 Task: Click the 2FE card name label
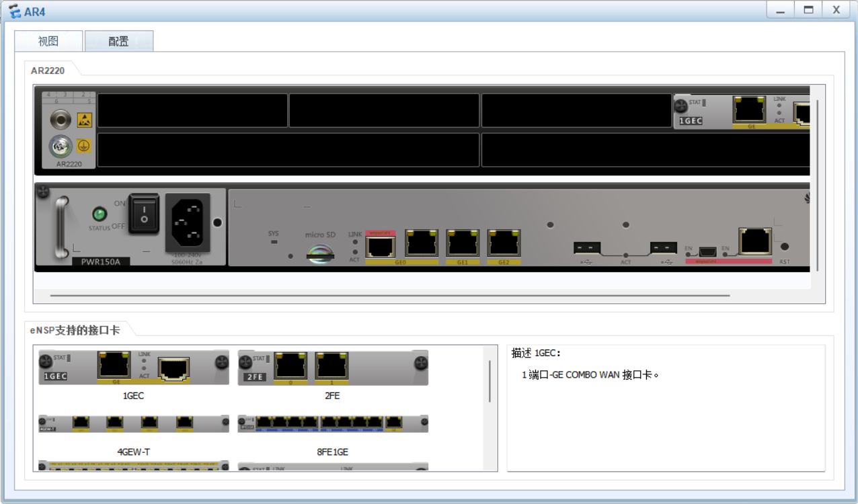tap(332, 396)
